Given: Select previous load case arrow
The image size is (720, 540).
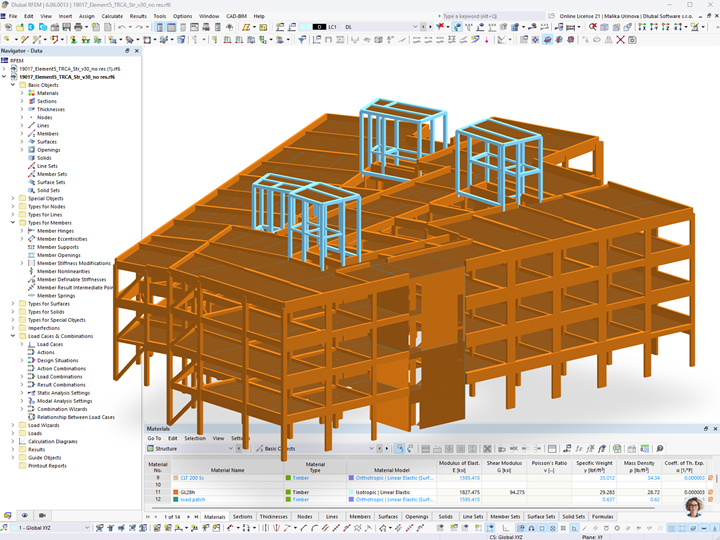Looking at the screenshot, I should 423,27.
